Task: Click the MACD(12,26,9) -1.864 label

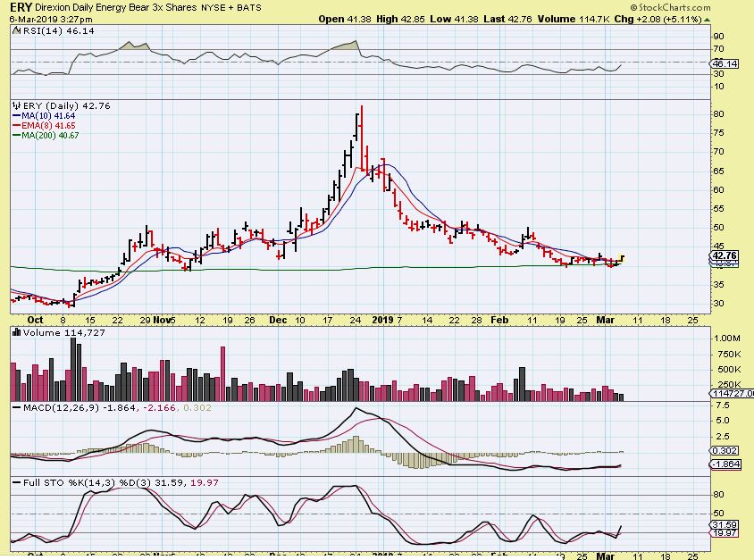Action: click(x=80, y=407)
